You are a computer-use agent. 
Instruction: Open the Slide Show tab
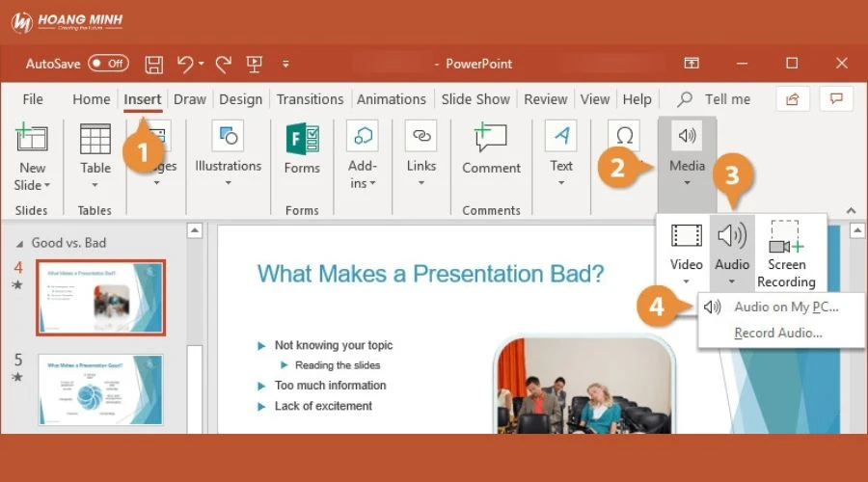(475, 99)
